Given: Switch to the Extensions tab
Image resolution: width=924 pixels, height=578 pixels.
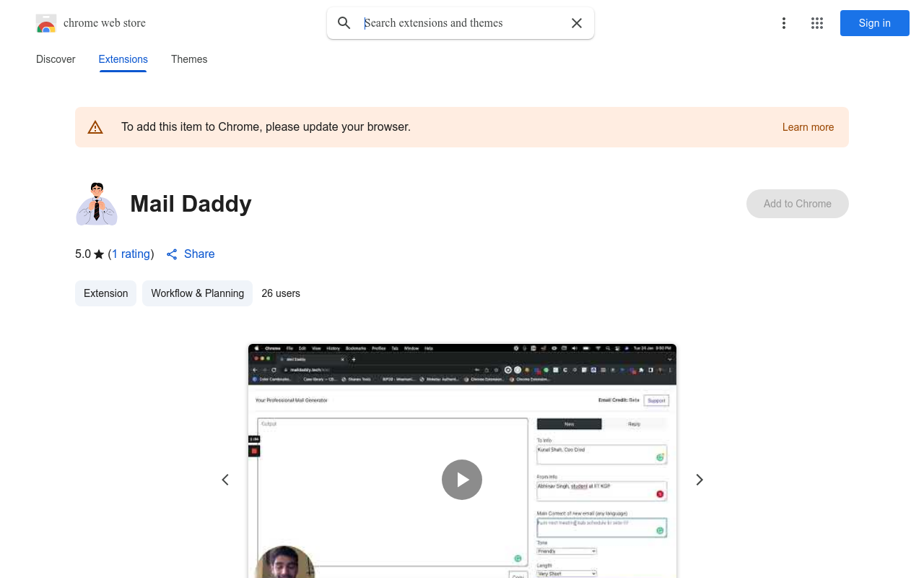Looking at the screenshot, I should coord(123,59).
